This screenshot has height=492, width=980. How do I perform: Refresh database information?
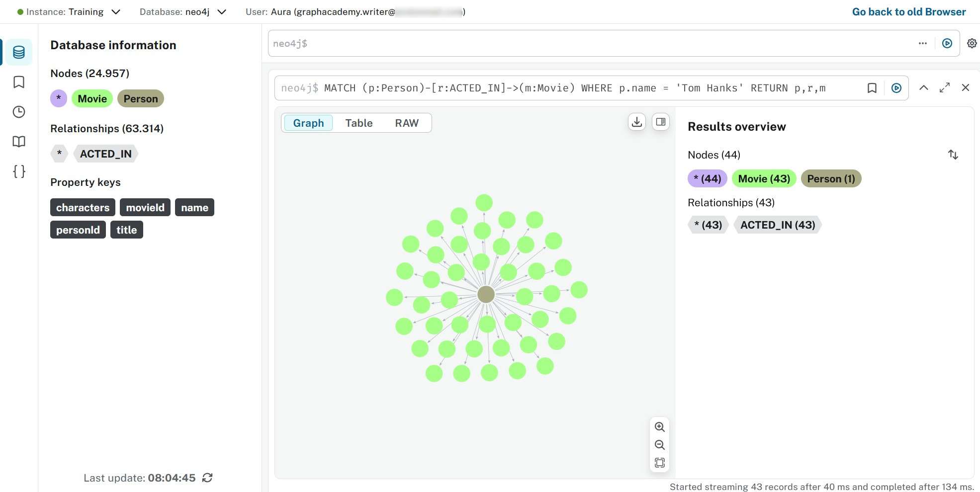[208, 478]
